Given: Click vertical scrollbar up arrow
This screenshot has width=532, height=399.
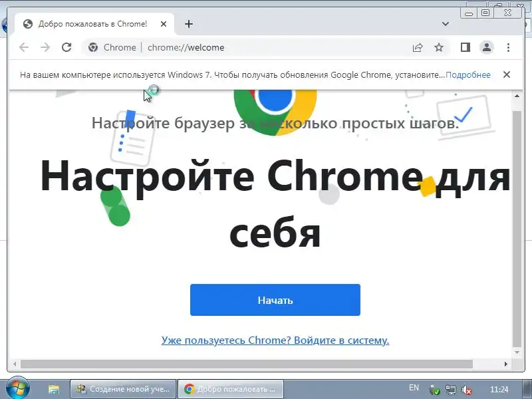Looking at the screenshot, I should click(517, 96).
